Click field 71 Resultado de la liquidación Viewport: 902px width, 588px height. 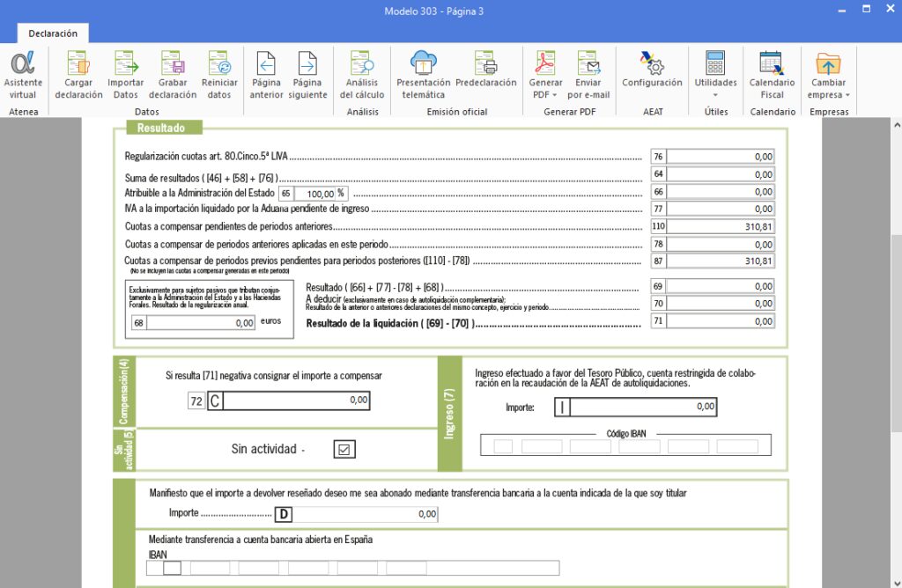[x=721, y=321]
